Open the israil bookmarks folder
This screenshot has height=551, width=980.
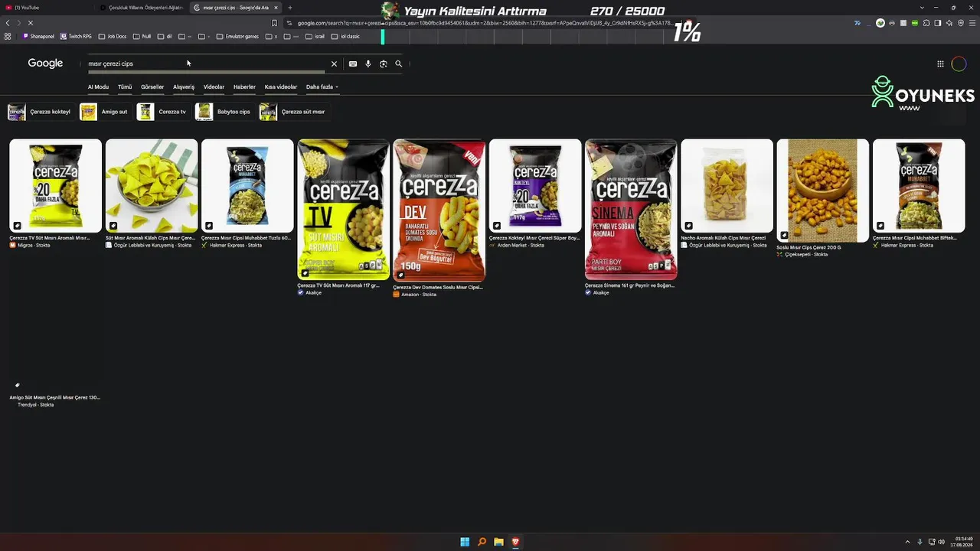click(315, 36)
